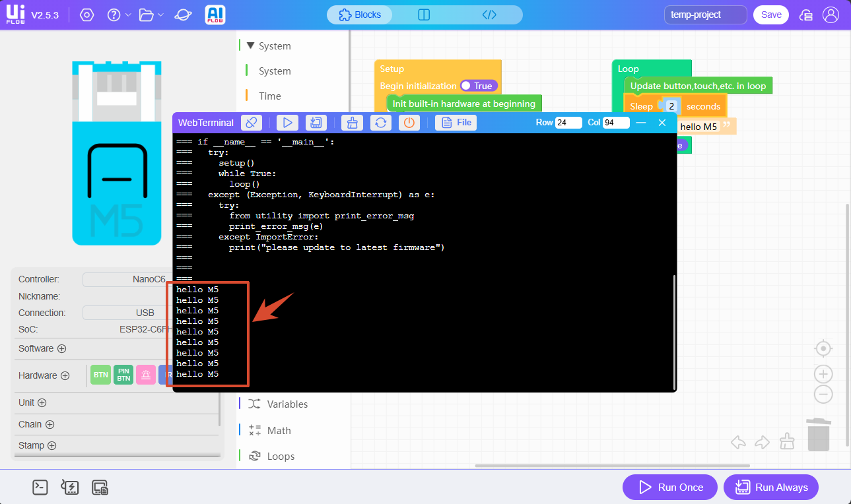The image size is (851, 504).
Task: Click the temp-project name field
Action: [x=706, y=15]
